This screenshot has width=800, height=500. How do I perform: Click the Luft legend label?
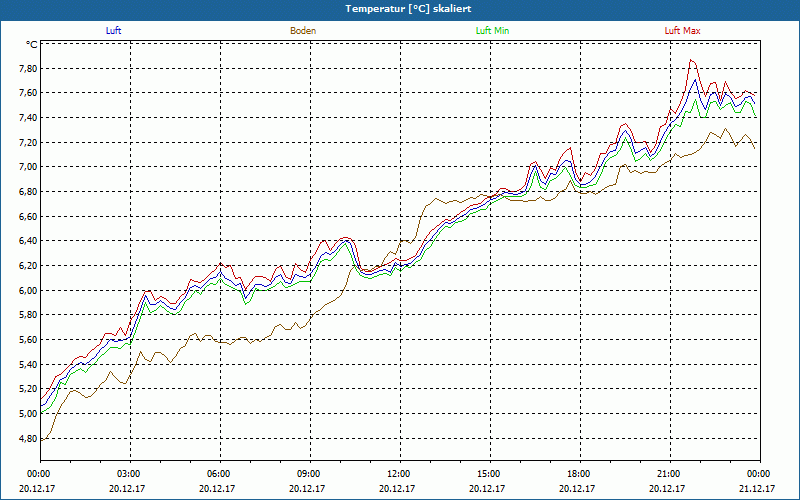[113, 31]
